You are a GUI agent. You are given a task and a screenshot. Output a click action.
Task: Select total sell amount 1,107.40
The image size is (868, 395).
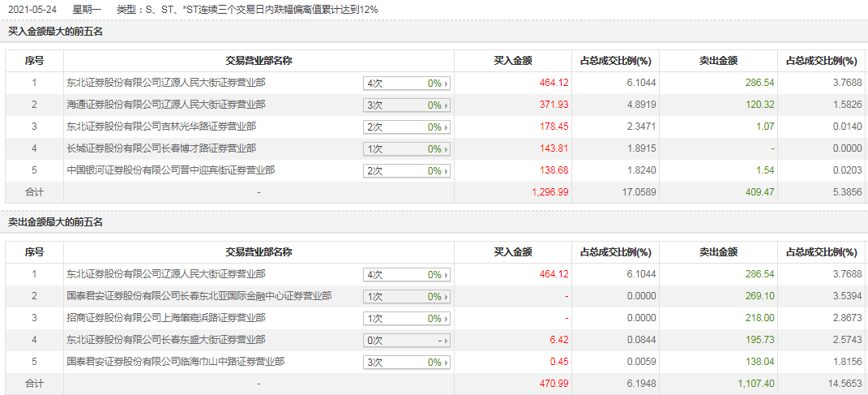[x=755, y=384]
